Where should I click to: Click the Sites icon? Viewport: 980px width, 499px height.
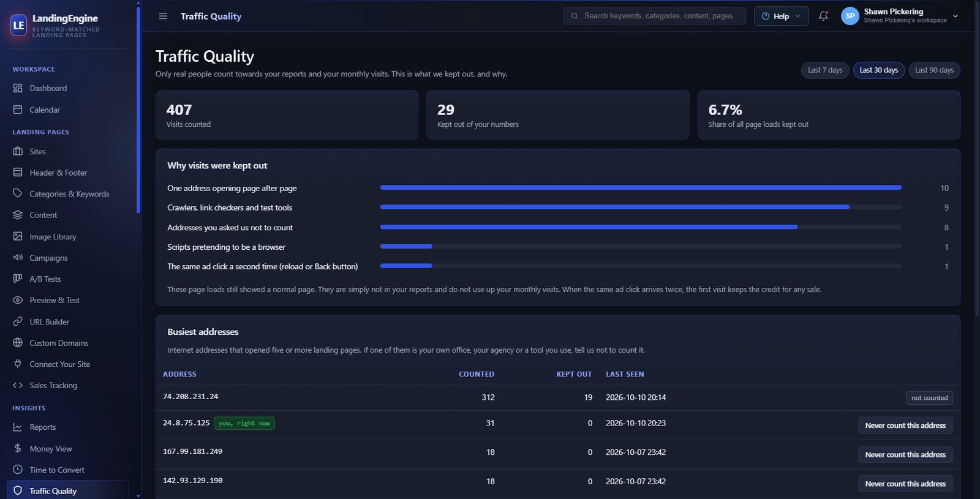coord(18,151)
